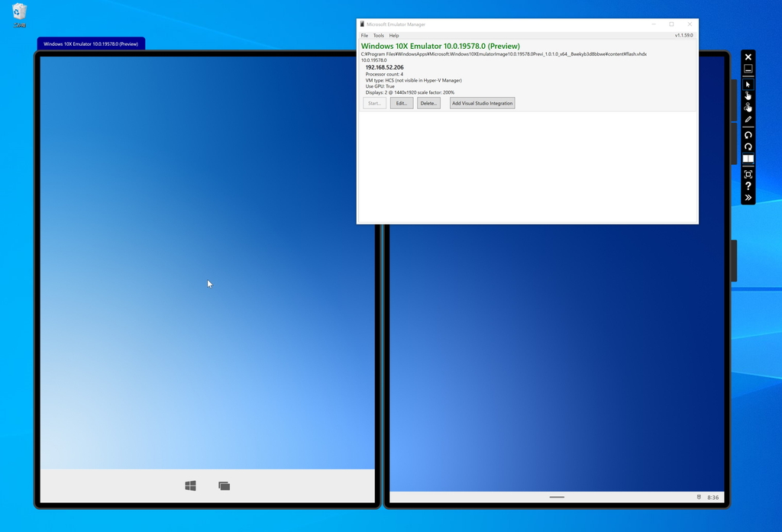This screenshot has width=782, height=532.
Task: Open the File menu in Emulator Manager
Action: coord(364,35)
